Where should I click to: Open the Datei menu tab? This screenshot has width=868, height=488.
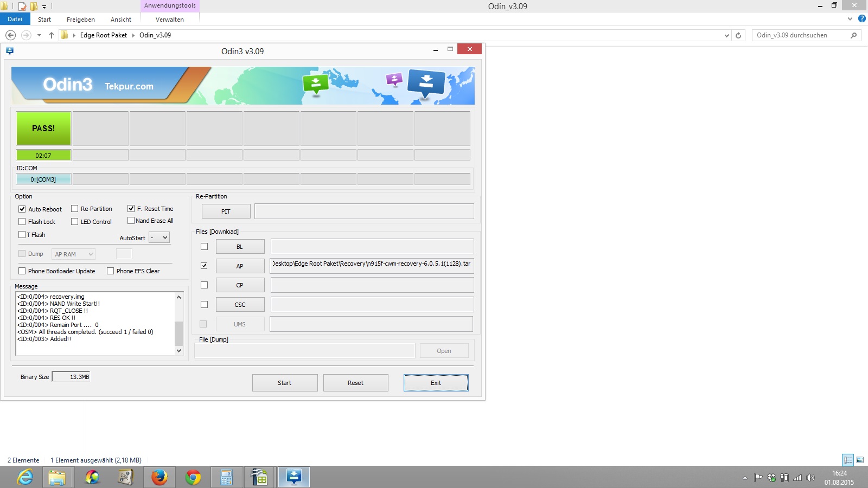pos(15,19)
